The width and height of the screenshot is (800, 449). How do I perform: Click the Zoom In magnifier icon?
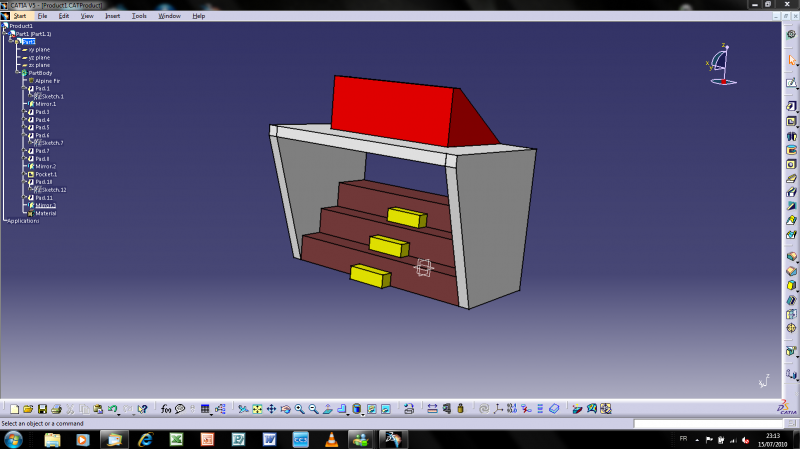(x=300, y=409)
